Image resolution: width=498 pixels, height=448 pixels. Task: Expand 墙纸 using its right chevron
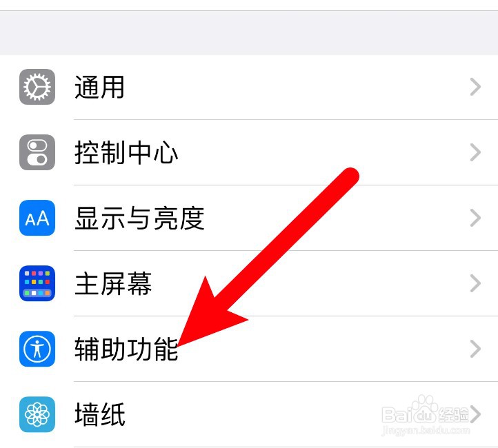(x=476, y=414)
